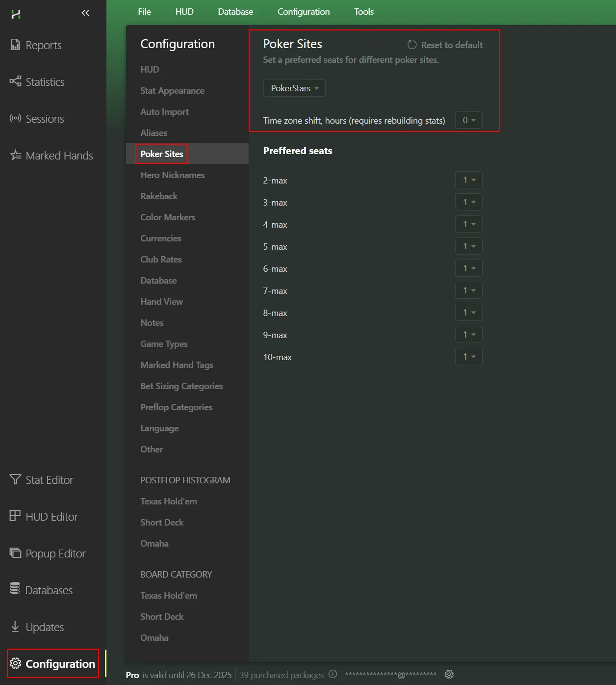Open the 6-max preferred seat dropdown
The image size is (616, 685).
(469, 268)
